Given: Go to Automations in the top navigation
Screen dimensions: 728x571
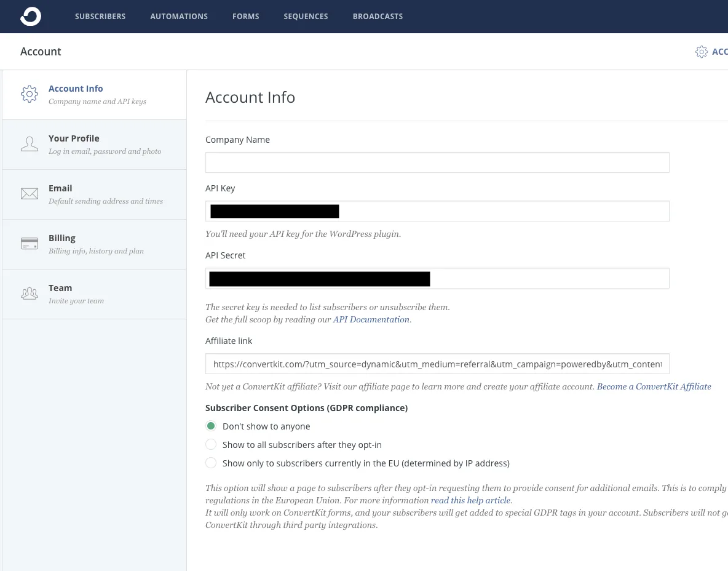Looking at the screenshot, I should [179, 16].
